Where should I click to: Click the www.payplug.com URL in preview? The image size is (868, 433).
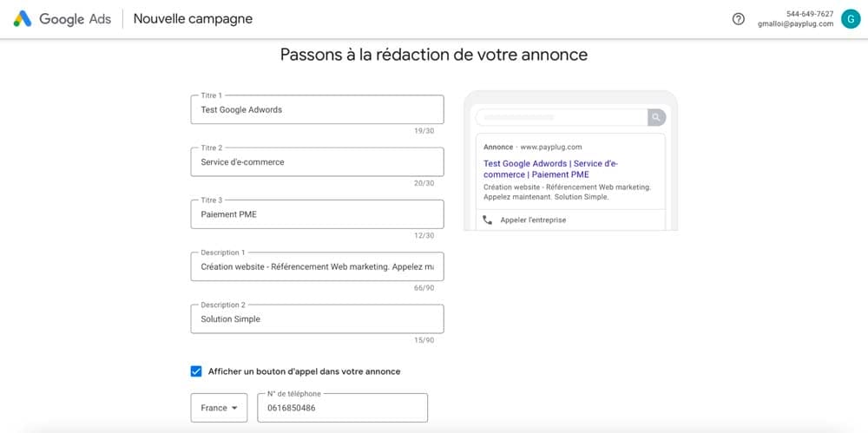pyautogui.click(x=550, y=148)
